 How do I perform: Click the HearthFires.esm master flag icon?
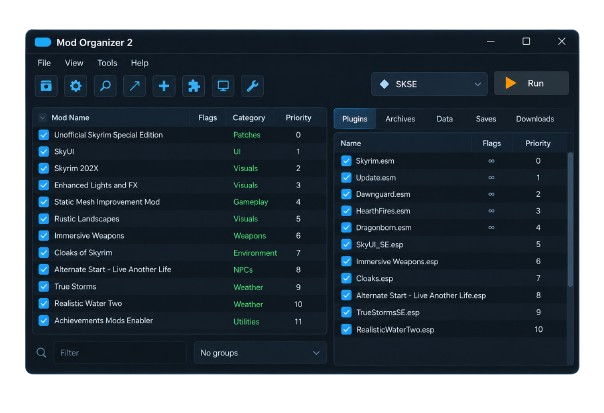pos(491,211)
